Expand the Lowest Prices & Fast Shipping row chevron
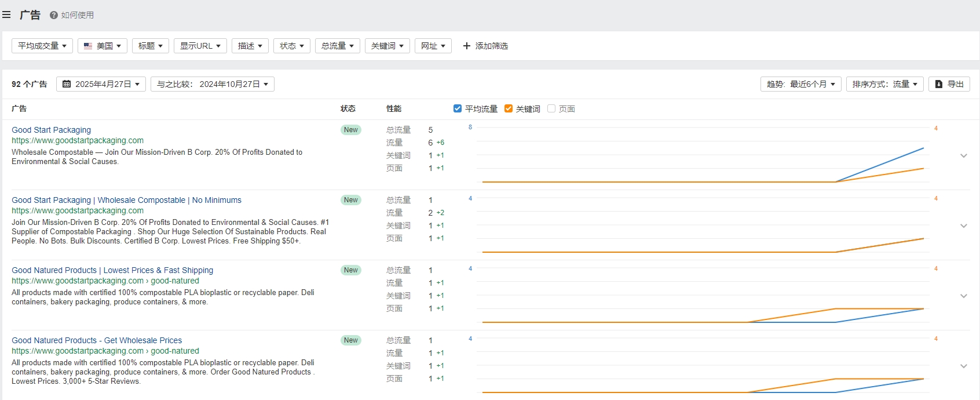 tap(964, 296)
